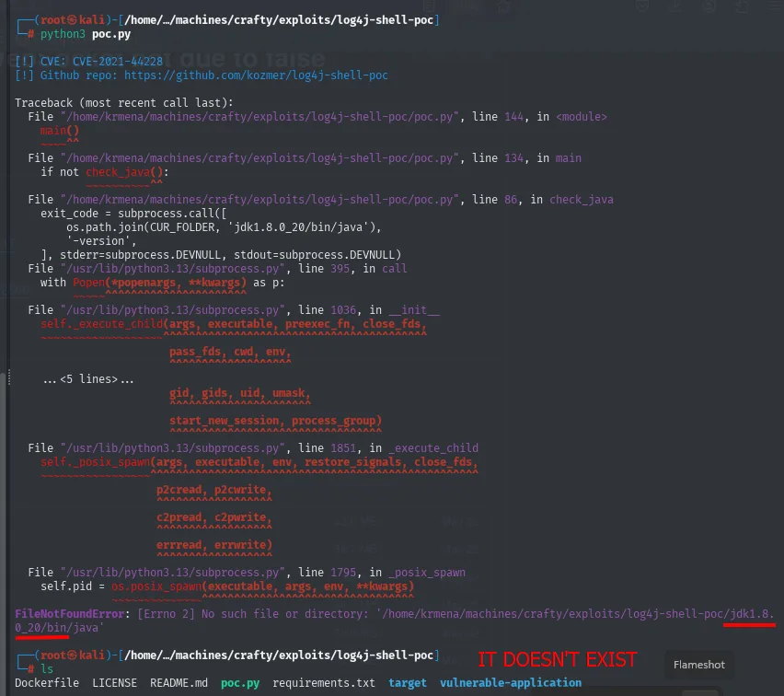Click 'c2pread, c2pwrite' argument line
This screenshot has width=784, height=696.
[214, 517]
